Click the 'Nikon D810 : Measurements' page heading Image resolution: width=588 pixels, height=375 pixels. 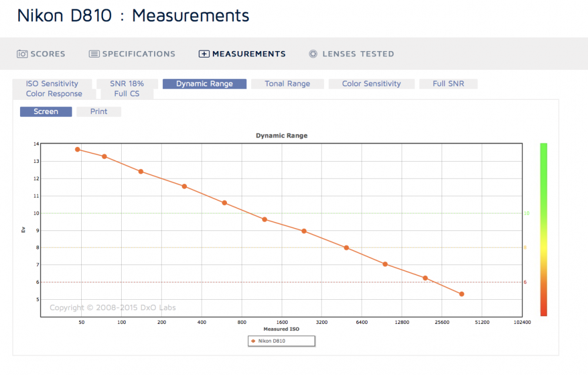click(133, 16)
